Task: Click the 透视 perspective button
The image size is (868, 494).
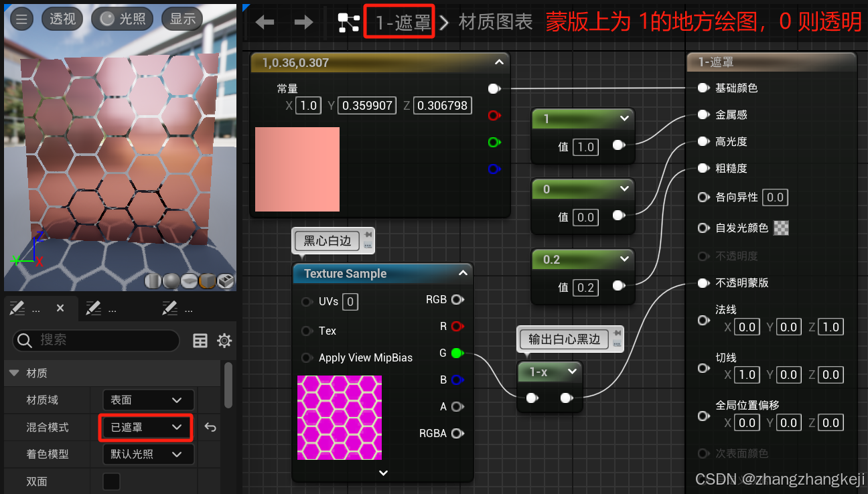Action: pyautogui.click(x=62, y=19)
